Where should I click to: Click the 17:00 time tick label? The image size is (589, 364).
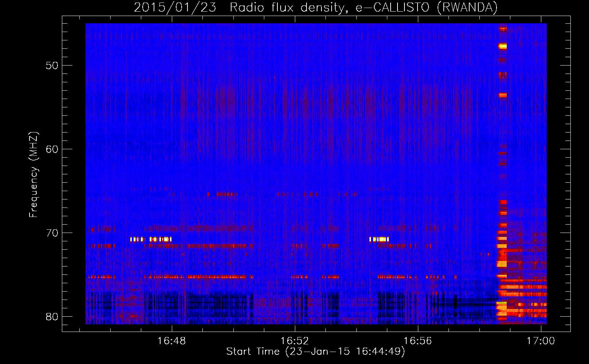[x=541, y=341]
